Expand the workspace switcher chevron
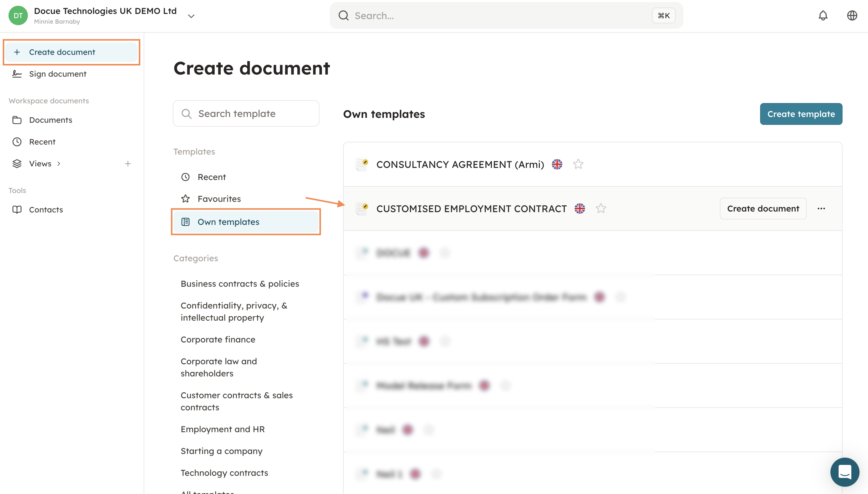Image resolution: width=868 pixels, height=494 pixels. (x=191, y=16)
